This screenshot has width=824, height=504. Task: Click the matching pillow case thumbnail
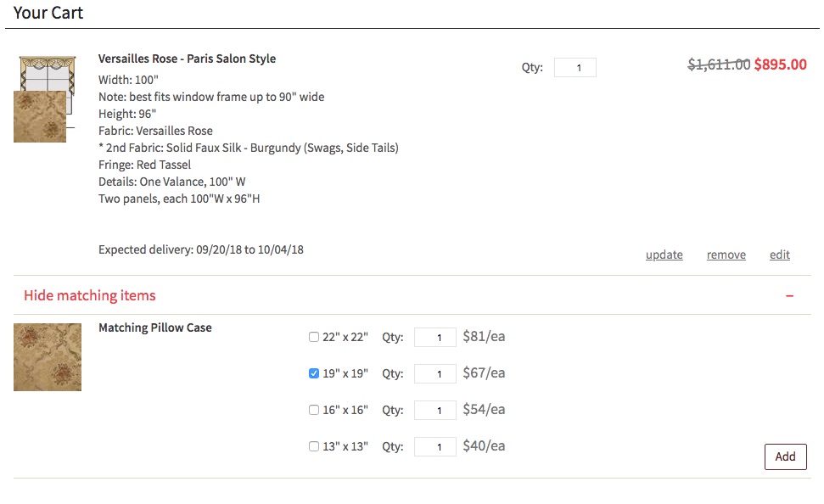(48, 357)
